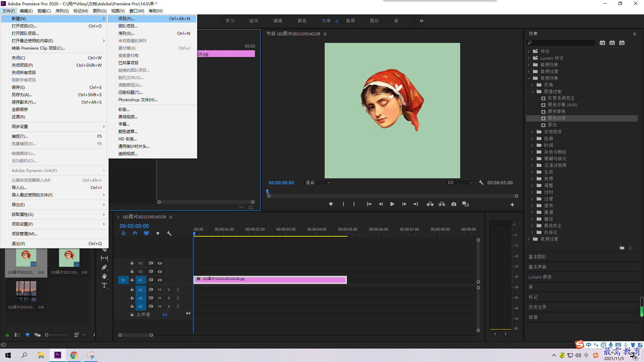Expand the 预设 effects folder
The image size is (644, 362).
click(529, 51)
